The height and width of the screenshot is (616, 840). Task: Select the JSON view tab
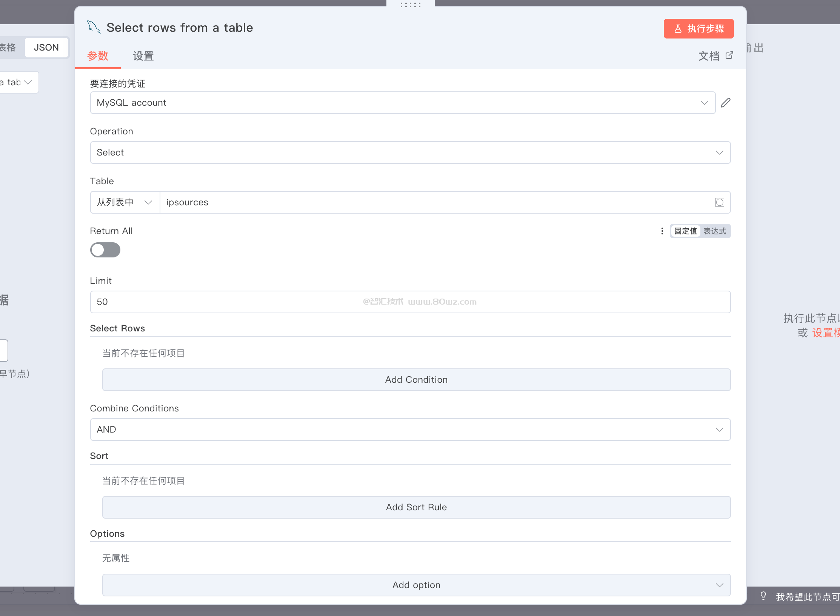click(46, 48)
